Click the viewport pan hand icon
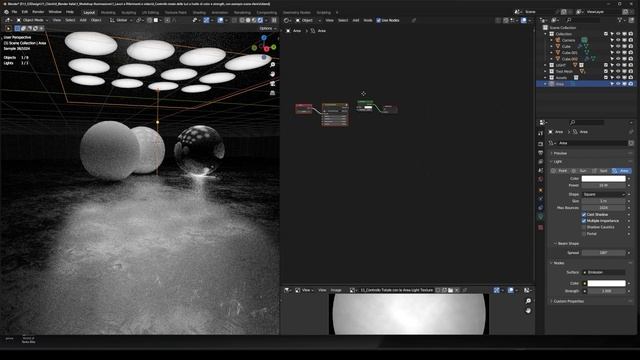Viewport: 640px width, 360px height. tap(272, 74)
